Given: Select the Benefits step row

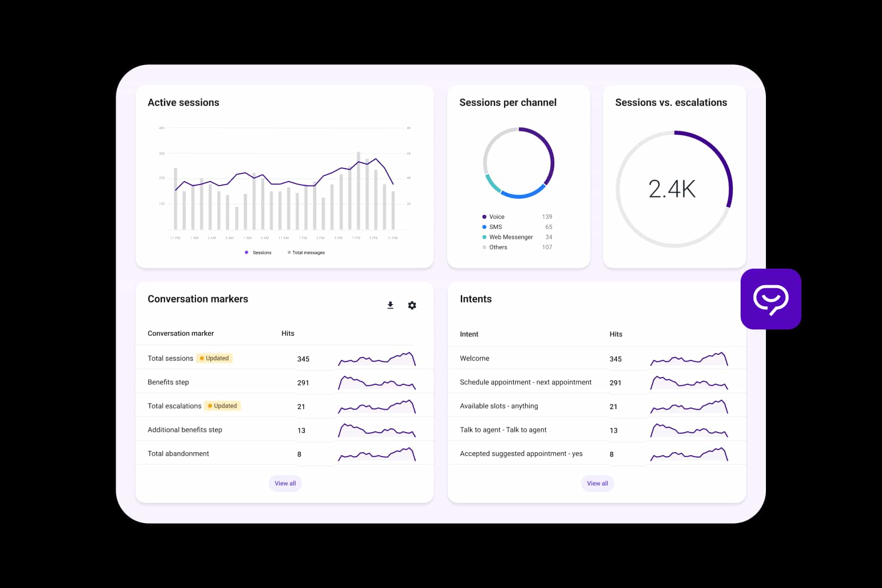Looking at the screenshot, I should 168,382.
